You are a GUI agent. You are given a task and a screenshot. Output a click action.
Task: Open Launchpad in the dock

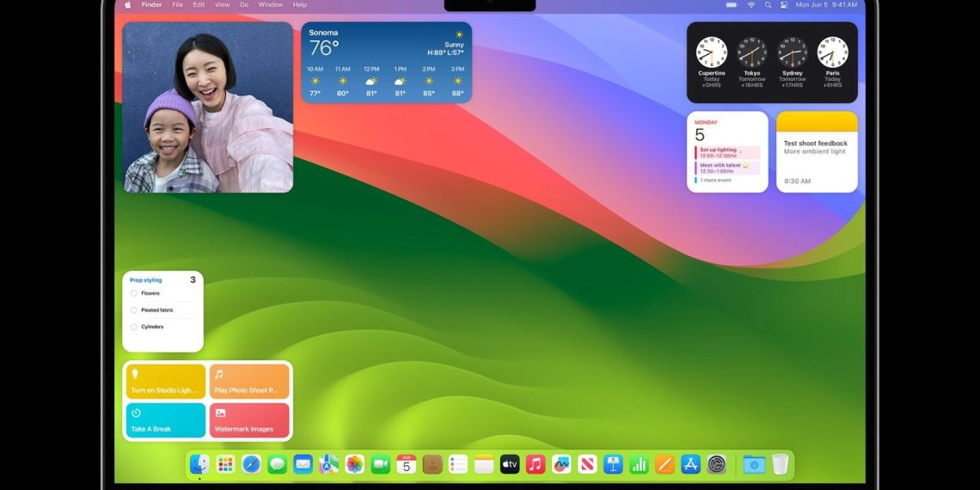click(x=225, y=463)
